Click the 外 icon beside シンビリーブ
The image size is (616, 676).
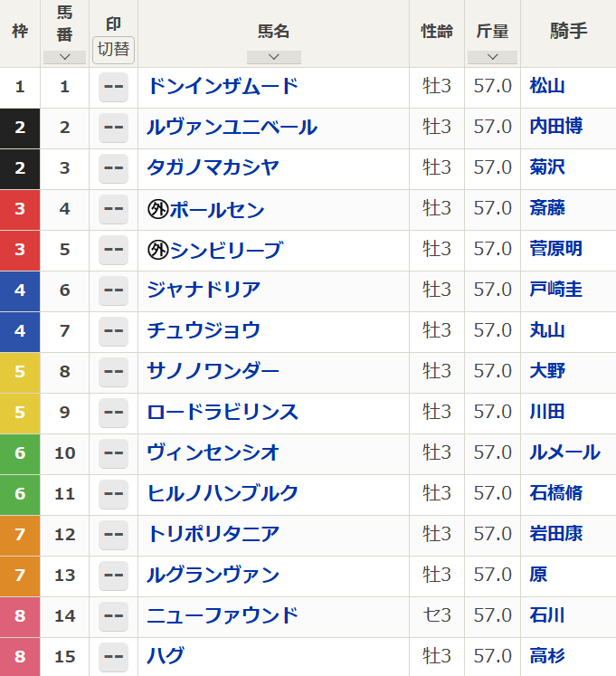(x=158, y=251)
